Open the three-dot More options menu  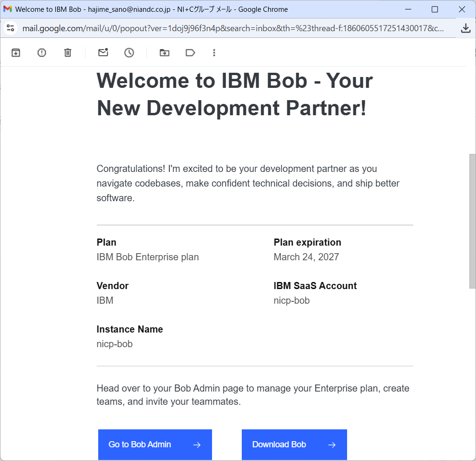214,53
